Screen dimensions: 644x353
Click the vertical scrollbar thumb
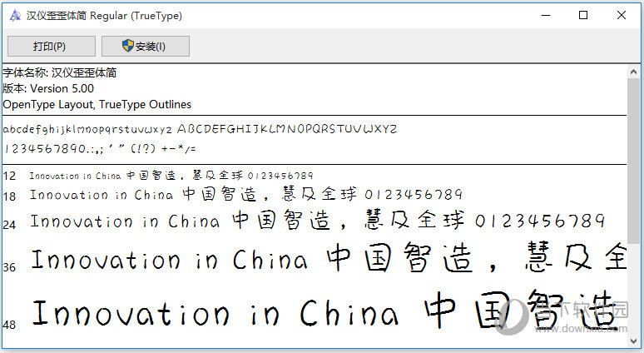[x=633, y=162]
